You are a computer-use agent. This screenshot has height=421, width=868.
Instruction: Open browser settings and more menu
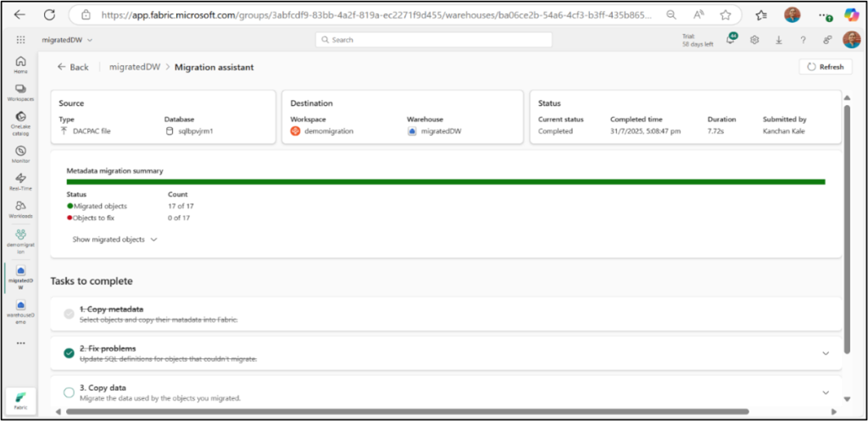[x=826, y=15]
